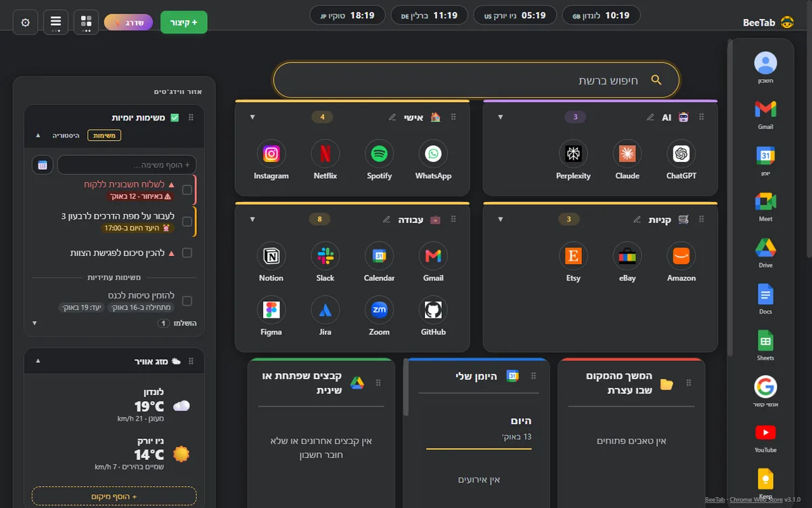Tick the להכין סיכום לפגישת הצוות checkbox
The image size is (812, 508).
187,253
